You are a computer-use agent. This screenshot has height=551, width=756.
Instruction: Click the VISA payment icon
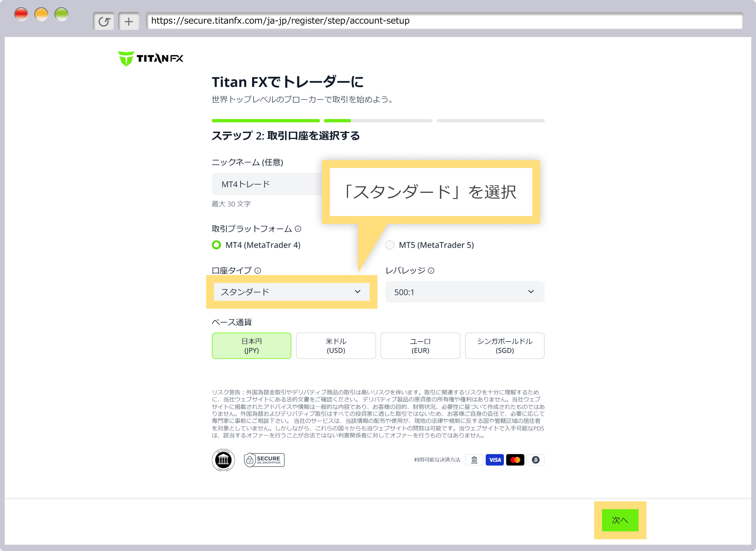tap(495, 460)
